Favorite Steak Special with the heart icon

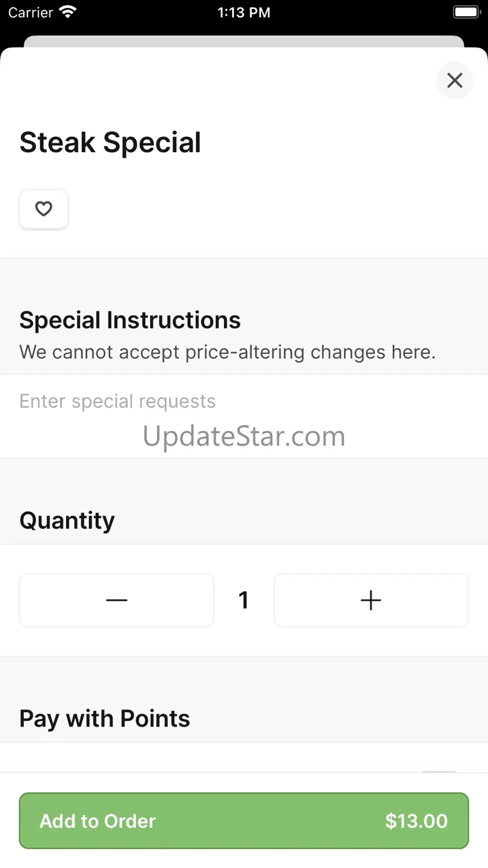(x=44, y=209)
